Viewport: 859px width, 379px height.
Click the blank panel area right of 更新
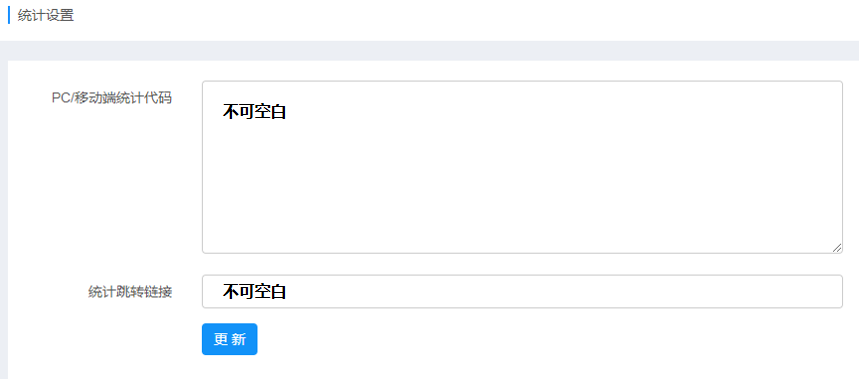click(x=548, y=340)
